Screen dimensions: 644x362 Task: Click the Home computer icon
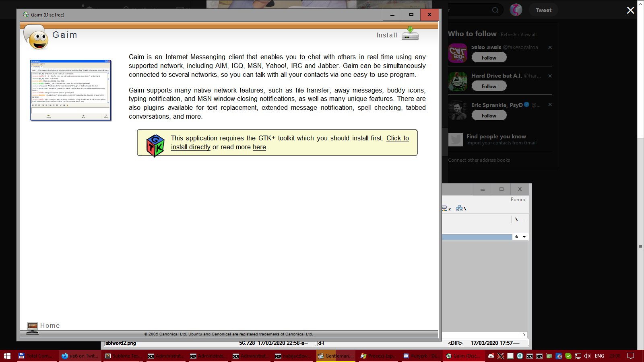pos(33,327)
